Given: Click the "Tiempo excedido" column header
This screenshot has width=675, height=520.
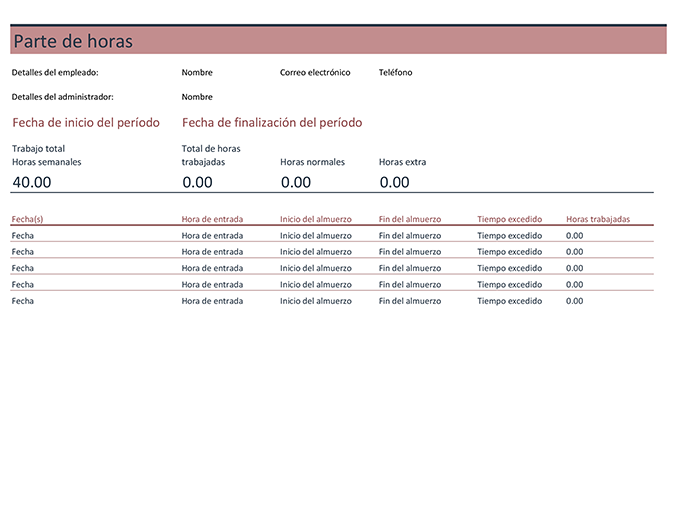Looking at the screenshot, I should (x=510, y=218).
